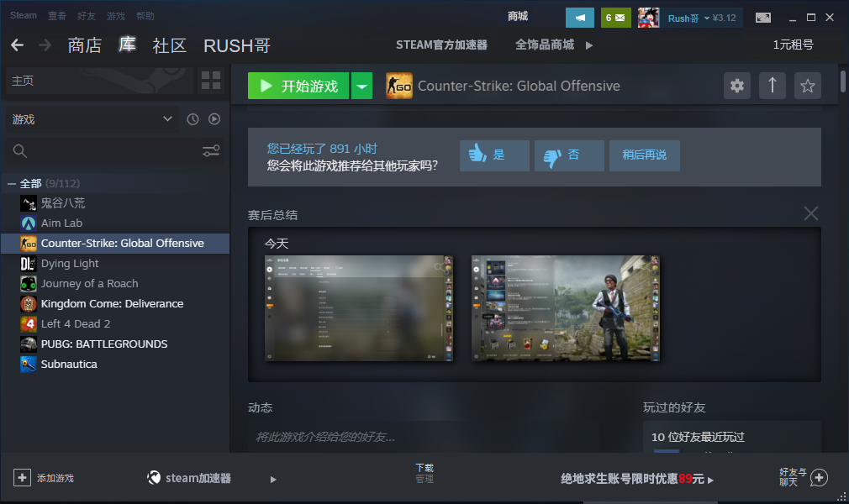
Task: Go to the 社区 tab
Action: point(170,45)
